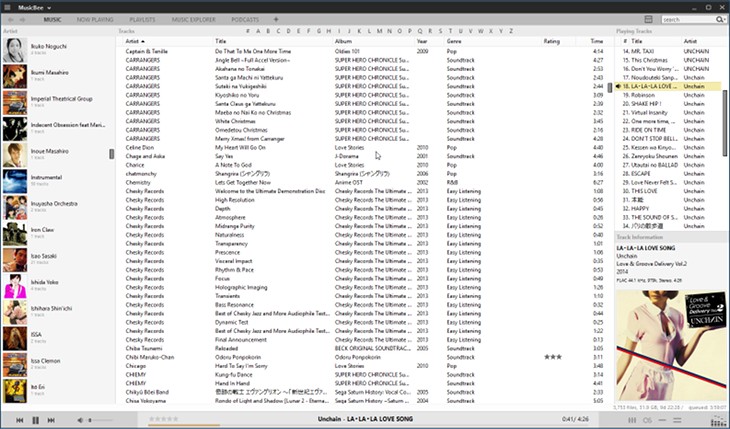Select the track 'Do That To Me One More Time'
This screenshot has height=429, width=730.
coord(253,51)
